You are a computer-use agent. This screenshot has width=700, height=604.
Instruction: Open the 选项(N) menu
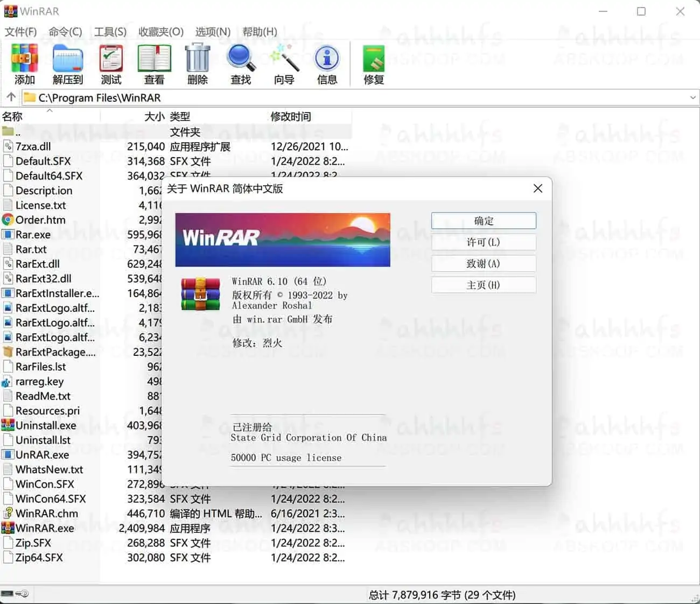(213, 32)
